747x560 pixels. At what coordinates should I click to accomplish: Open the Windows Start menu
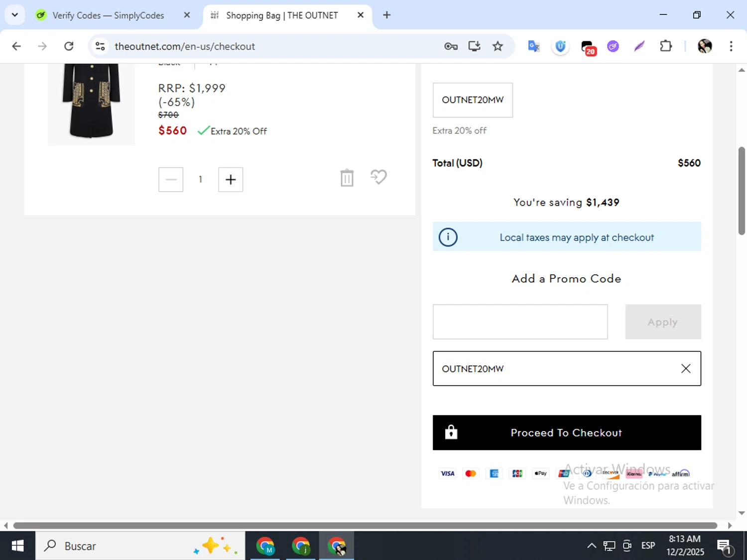[x=17, y=546]
